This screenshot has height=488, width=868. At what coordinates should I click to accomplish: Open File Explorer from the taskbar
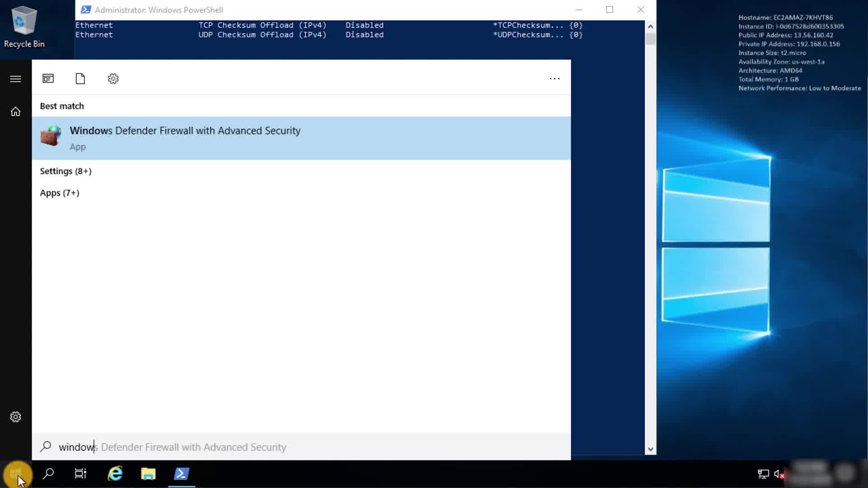point(148,474)
